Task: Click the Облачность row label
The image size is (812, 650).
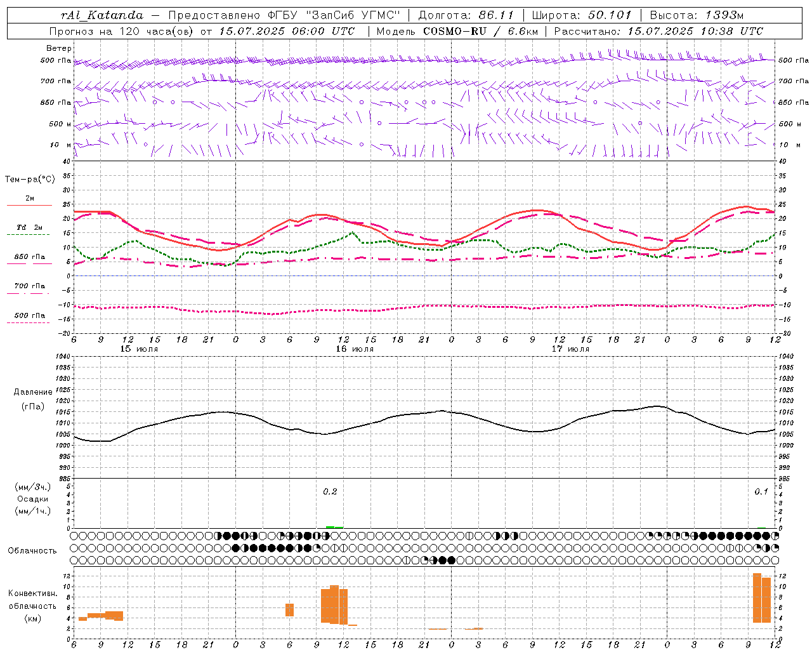Action: [x=32, y=550]
